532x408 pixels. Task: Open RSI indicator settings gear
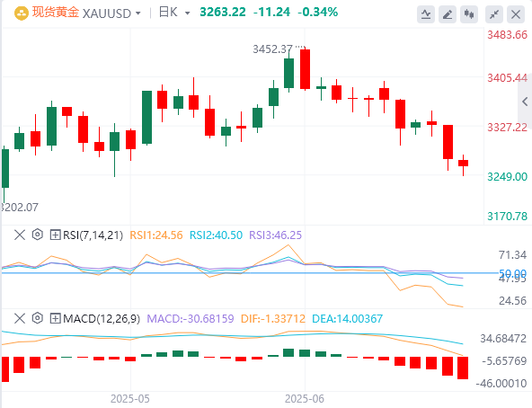coord(38,235)
